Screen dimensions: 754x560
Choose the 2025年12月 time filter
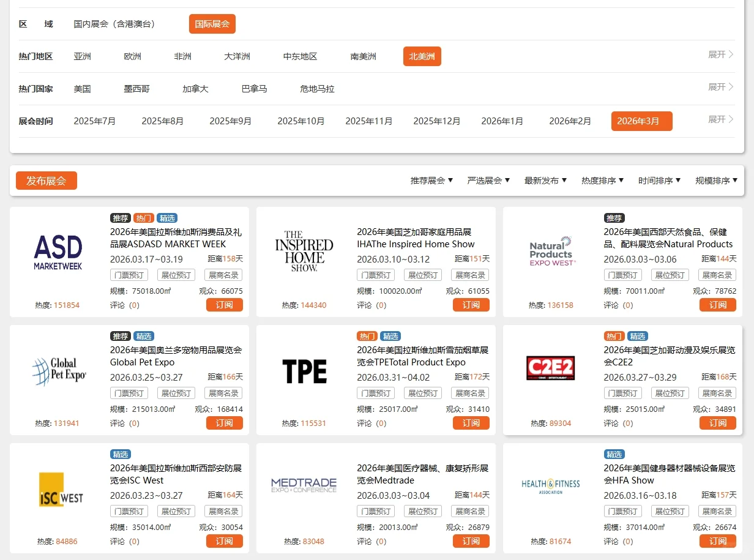pyautogui.click(x=437, y=121)
